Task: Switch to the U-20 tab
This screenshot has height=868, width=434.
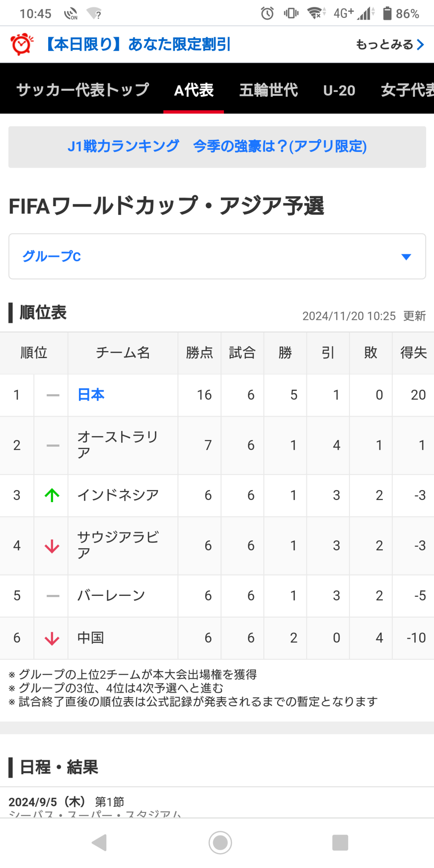Action: [x=339, y=90]
